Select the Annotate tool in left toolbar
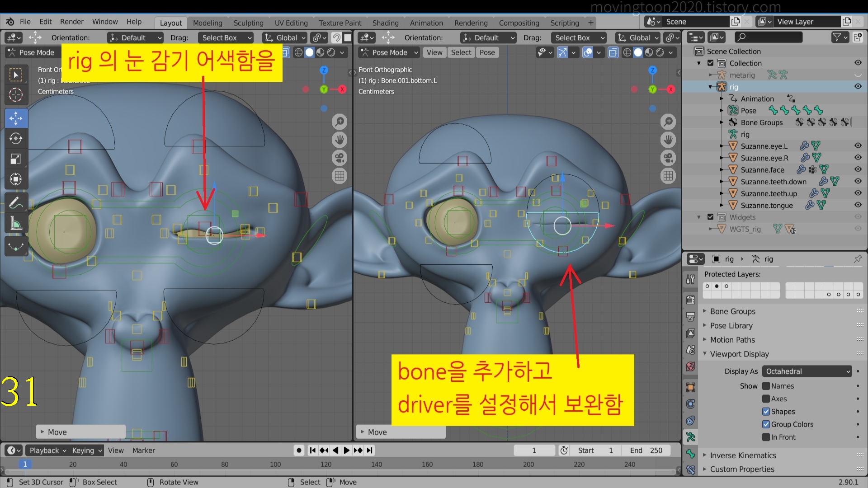Image resolution: width=868 pixels, height=488 pixels. [16, 203]
